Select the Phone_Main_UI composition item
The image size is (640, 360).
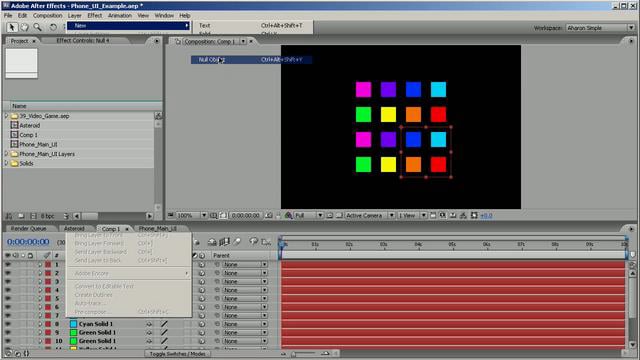coord(38,144)
